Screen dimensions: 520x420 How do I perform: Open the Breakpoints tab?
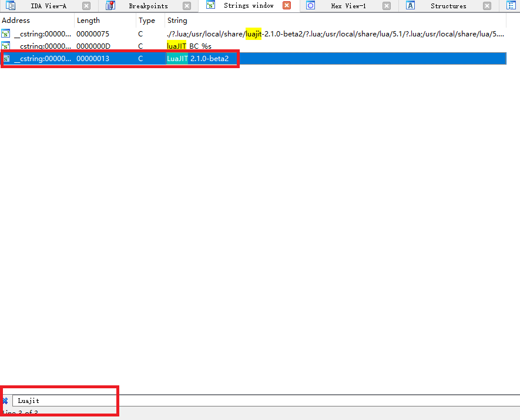[x=148, y=6]
